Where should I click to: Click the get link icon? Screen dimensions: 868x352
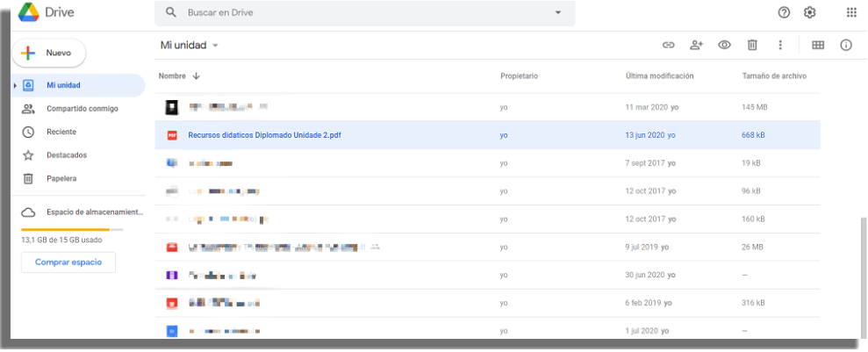tap(669, 46)
